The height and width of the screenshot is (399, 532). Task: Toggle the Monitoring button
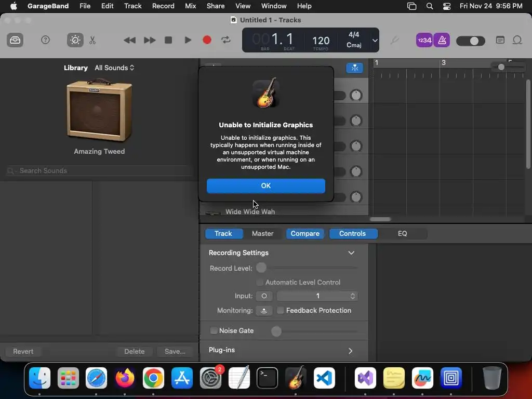tap(264, 311)
